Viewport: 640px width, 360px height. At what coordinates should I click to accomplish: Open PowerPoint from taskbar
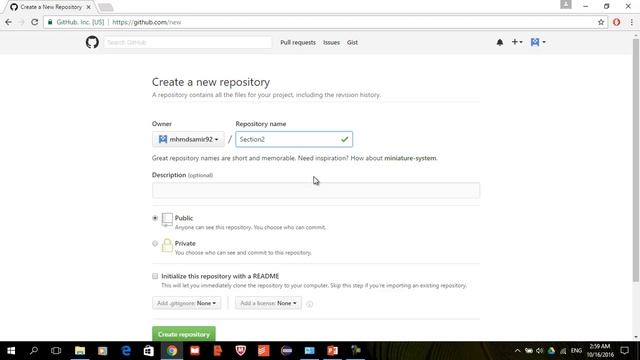pyautogui.click(x=333, y=351)
